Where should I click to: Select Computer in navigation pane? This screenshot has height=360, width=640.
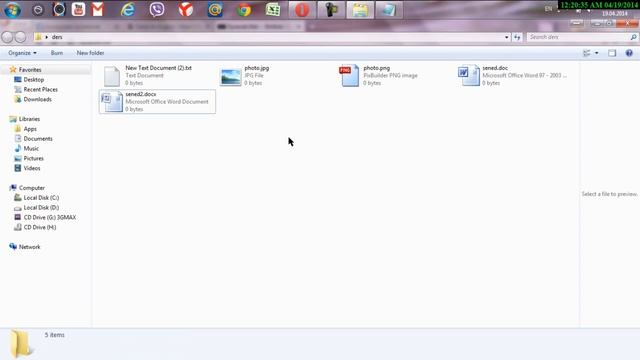(x=31, y=188)
